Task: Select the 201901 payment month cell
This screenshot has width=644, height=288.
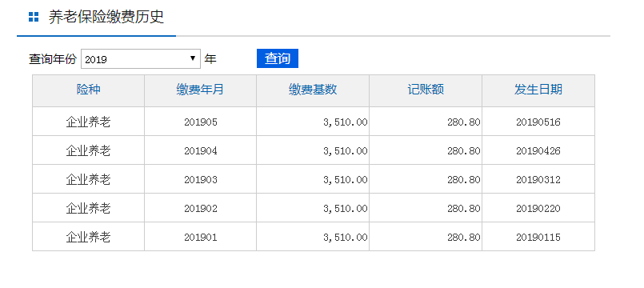Action: click(201, 237)
